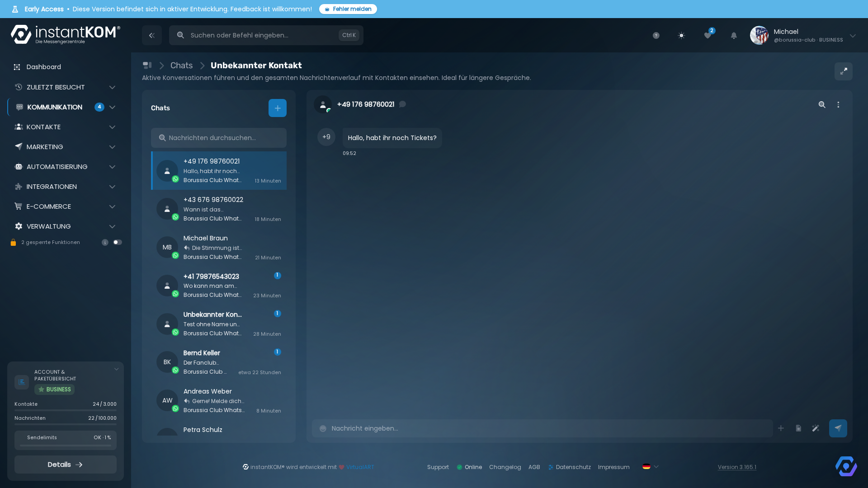Open emoji picker in message field

coord(323,428)
